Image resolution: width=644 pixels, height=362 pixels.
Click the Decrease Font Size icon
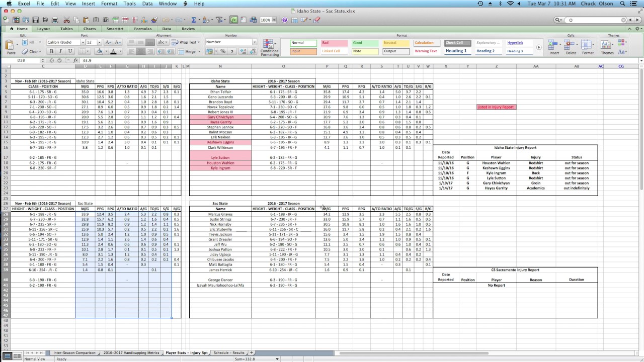tap(118, 42)
